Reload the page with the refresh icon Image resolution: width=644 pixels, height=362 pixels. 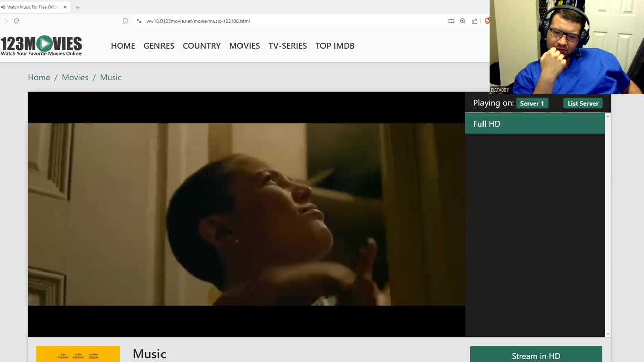tap(16, 21)
